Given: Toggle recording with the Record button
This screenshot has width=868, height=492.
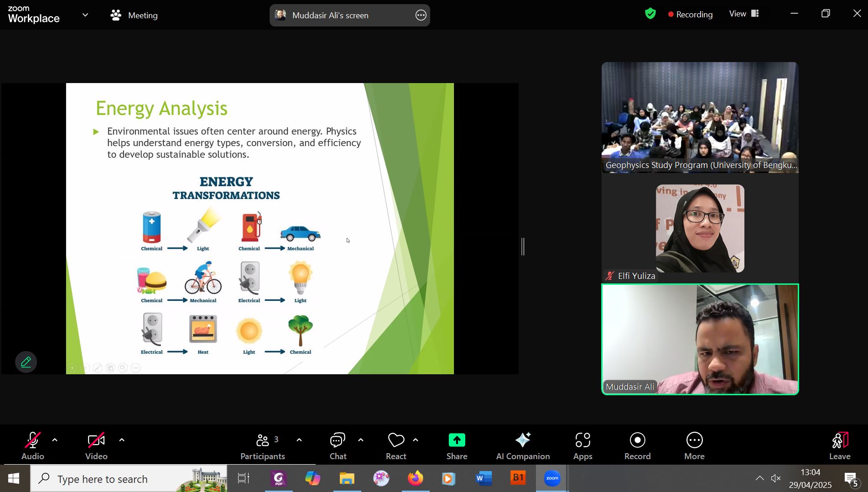Looking at the screenshot, I should [637, 446].
